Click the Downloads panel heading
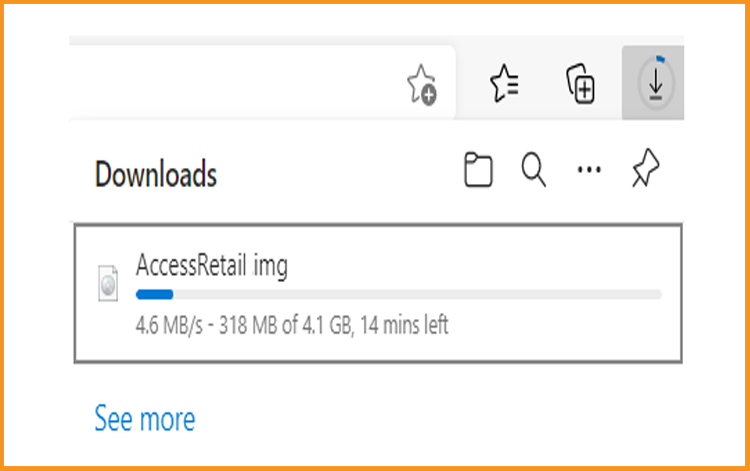The height and width of the screenshot is (471, 750). [156, 174]
